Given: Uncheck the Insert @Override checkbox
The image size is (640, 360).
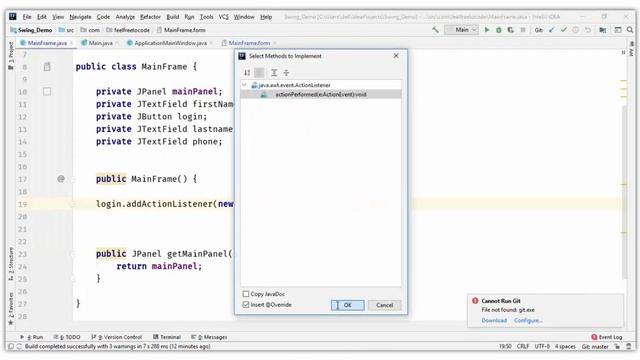Looking at the screenshot, I should 246,304.
